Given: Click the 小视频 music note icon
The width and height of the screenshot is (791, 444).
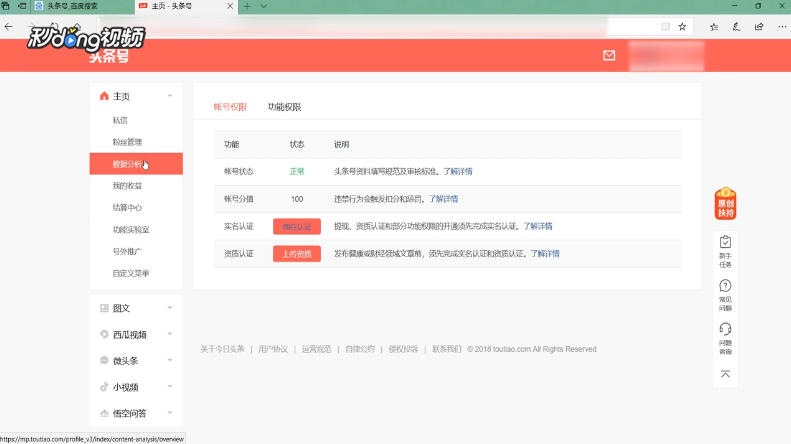Looking at the screenshot, I should [x=104, y=386].
